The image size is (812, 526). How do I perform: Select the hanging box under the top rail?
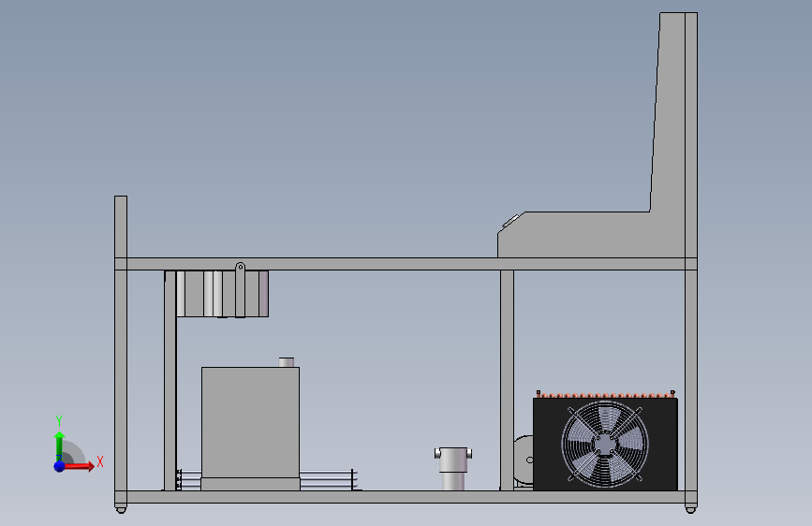pyautogui.click(x=222, y=294)
